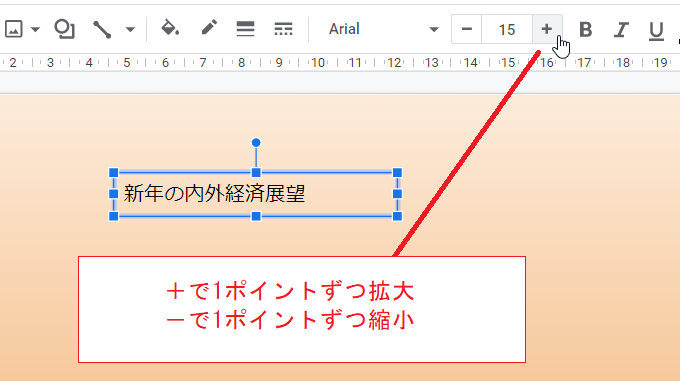
Task: Increase font size with plus button
Action: click(x=547, y=29)
